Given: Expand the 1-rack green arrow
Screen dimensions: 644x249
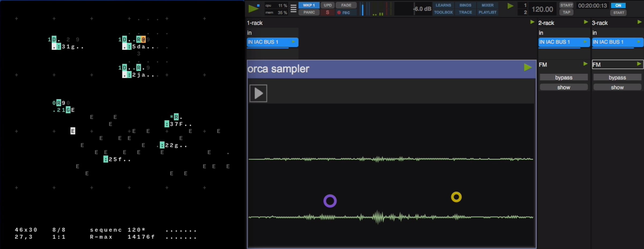Looking at the screenshot, I should pyautogui.click(x=532, y=22).
